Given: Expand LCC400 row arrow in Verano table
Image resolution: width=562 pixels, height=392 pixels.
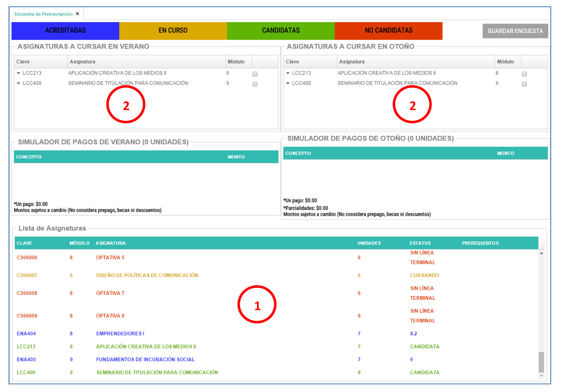Looking at the screenshot, I should [19, 83].
